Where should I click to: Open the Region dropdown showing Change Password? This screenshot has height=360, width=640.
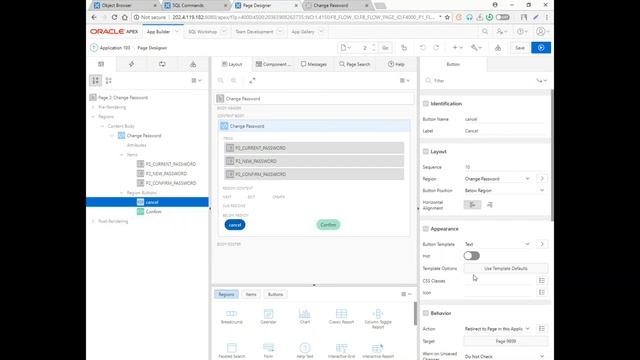pos(497,179)
